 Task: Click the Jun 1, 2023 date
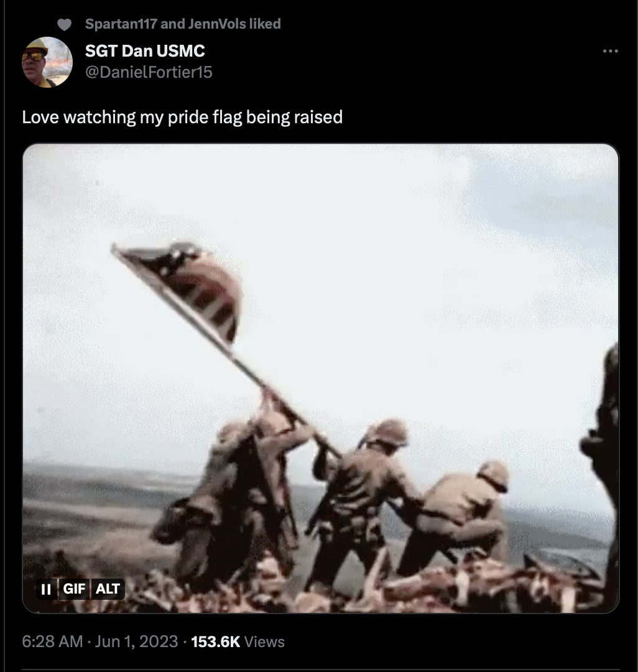pos(136,642)
